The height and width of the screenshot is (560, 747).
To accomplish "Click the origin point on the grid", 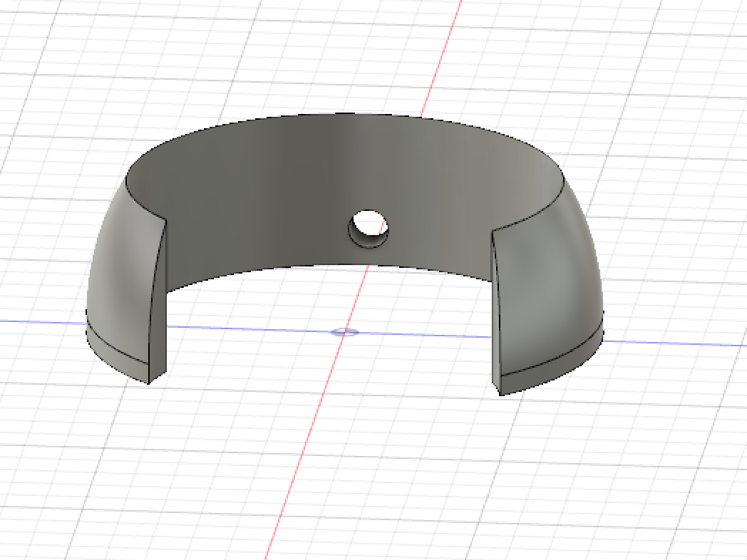I will [x=344, y=331].
